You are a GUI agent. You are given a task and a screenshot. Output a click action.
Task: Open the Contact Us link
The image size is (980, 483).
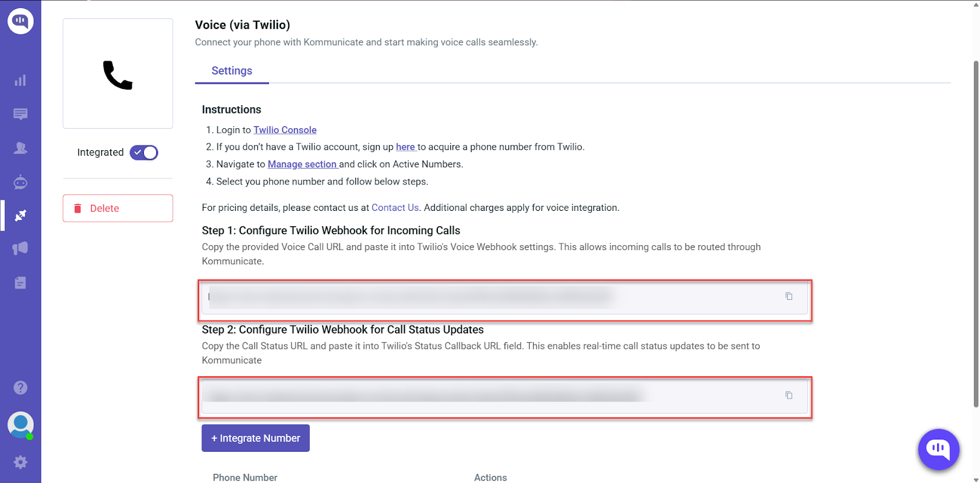[x=395, y=208]
